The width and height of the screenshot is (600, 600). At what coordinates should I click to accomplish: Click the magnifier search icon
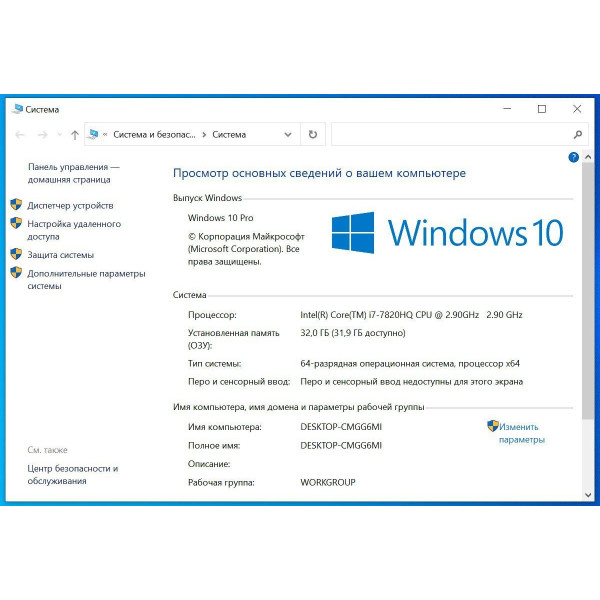578,134
